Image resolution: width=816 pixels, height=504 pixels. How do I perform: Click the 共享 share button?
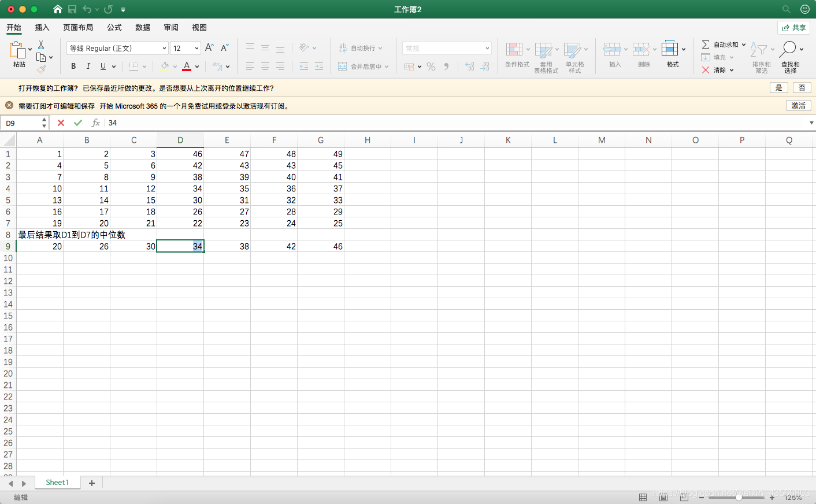click(x=794, y=28)
